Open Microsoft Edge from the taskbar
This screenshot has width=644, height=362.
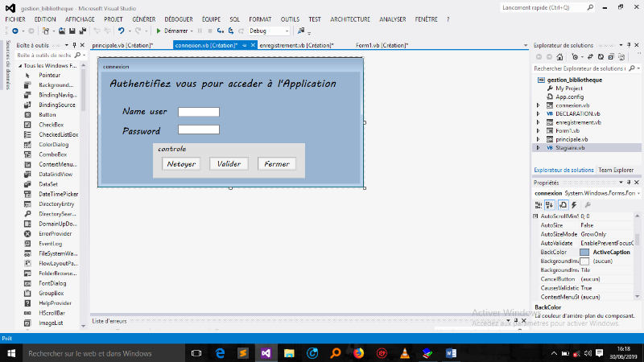click(x=220, y=353)
